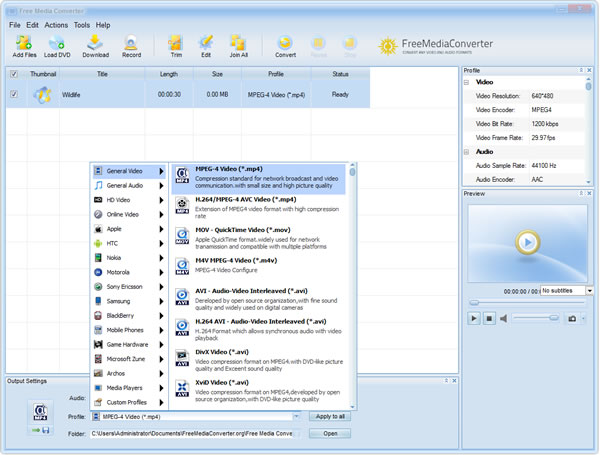
Task: Click the Load DVD icon
Action: click(56, 42)
